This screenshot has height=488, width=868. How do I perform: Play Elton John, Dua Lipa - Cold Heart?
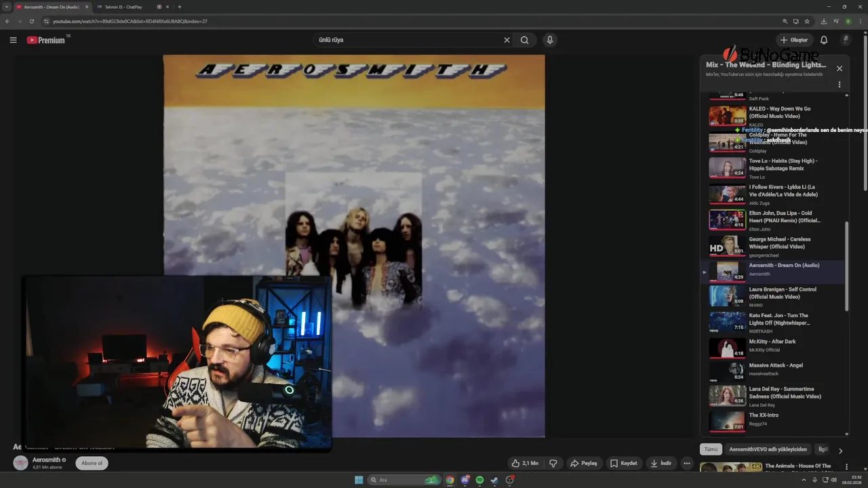(773, 220)
